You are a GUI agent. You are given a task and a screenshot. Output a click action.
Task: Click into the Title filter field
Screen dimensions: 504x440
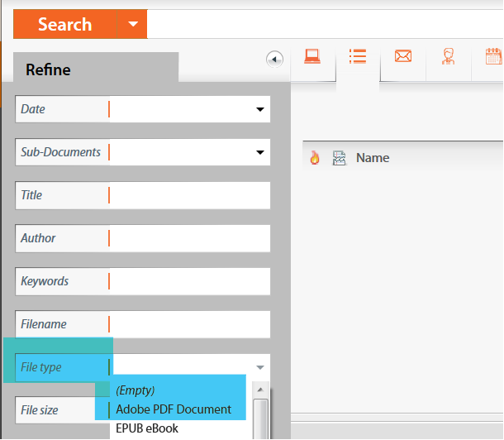click(x=190, y=195)
